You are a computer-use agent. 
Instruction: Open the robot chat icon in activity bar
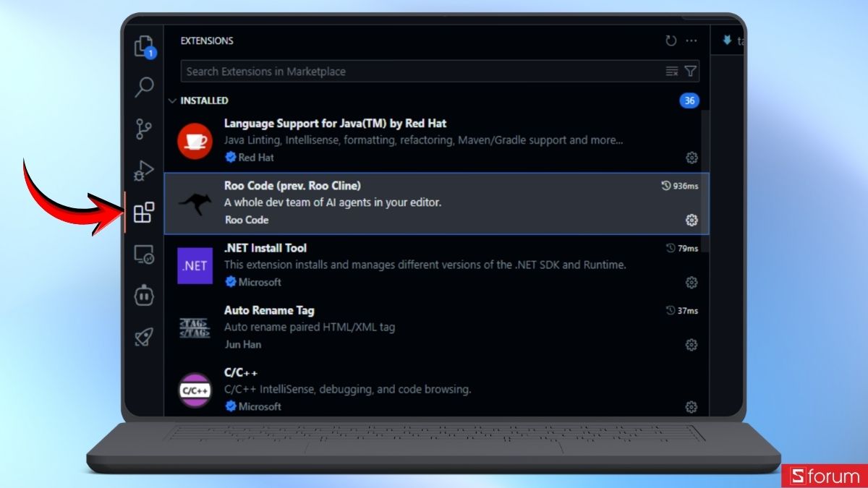click(144, 295)
